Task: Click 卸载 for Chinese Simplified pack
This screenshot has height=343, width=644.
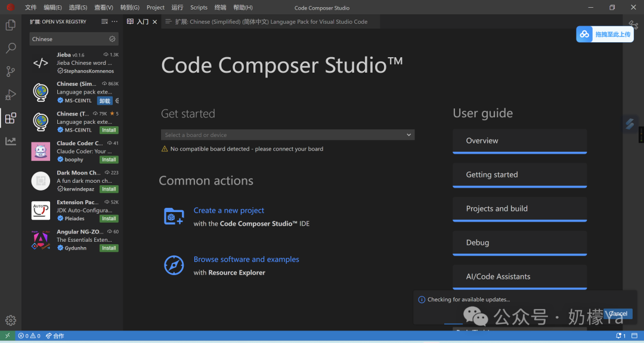Action: tap(105, 101)
